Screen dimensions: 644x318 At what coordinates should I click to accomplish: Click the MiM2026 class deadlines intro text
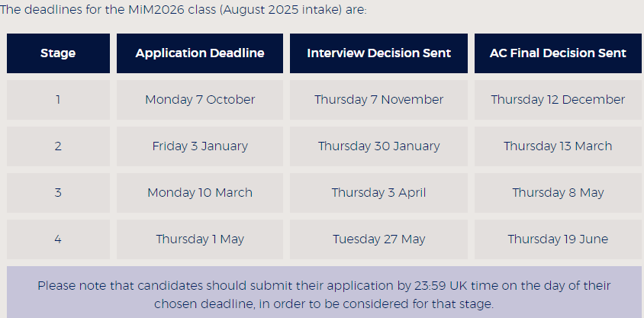tap(183, 11)
